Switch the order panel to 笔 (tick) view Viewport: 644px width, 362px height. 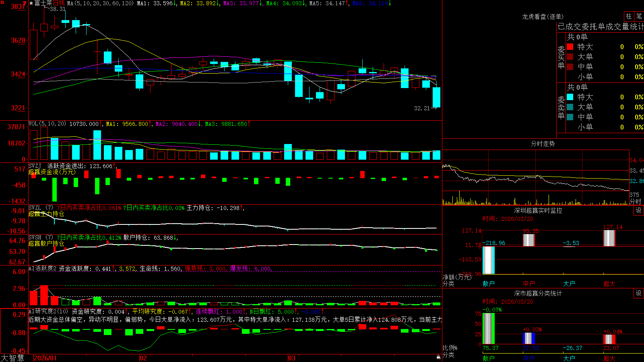639,16
